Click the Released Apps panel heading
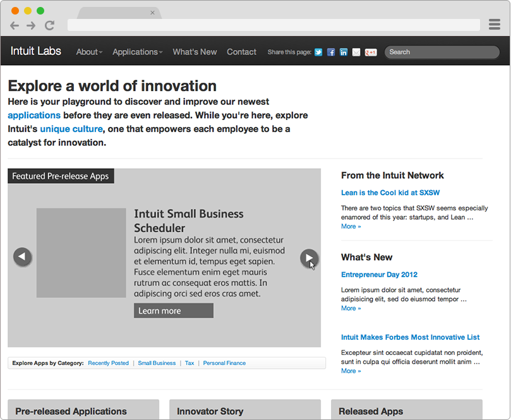Viewport: 511px width, 420px height. [371, 412]
